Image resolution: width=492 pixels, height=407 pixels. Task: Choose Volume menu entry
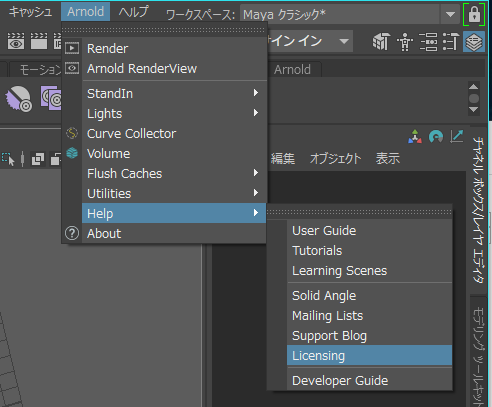pyautogui.click(x=174, y=153)
